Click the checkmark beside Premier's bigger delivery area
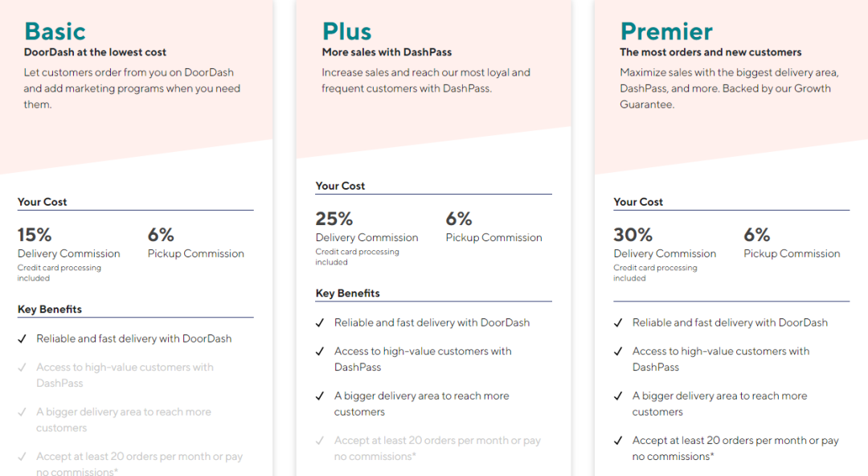Image resolution: width=868 pixels, height=476 pixels. click(618, 396)
